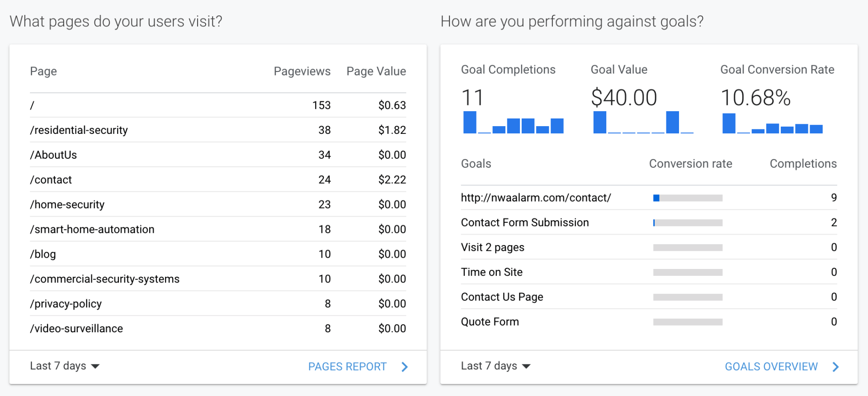Click the Pages Report arrow chevron

(x=405, y=367)
